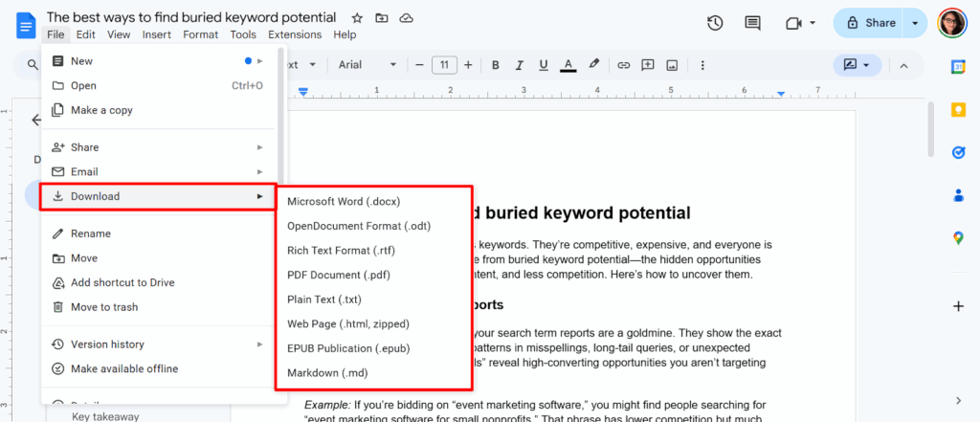
Task: Toggle italic formatting
Action: coord(519,65)
